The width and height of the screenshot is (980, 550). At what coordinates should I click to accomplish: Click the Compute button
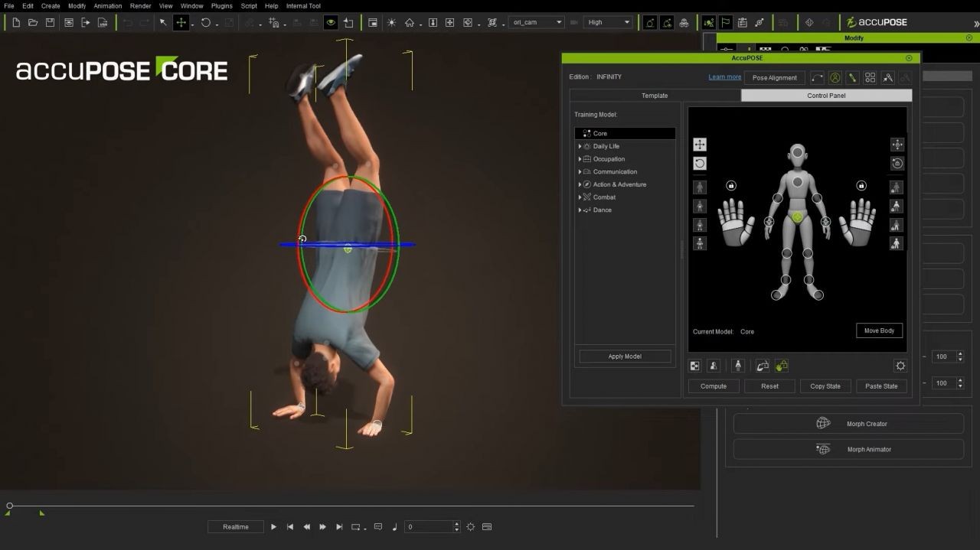pos(713,386)
